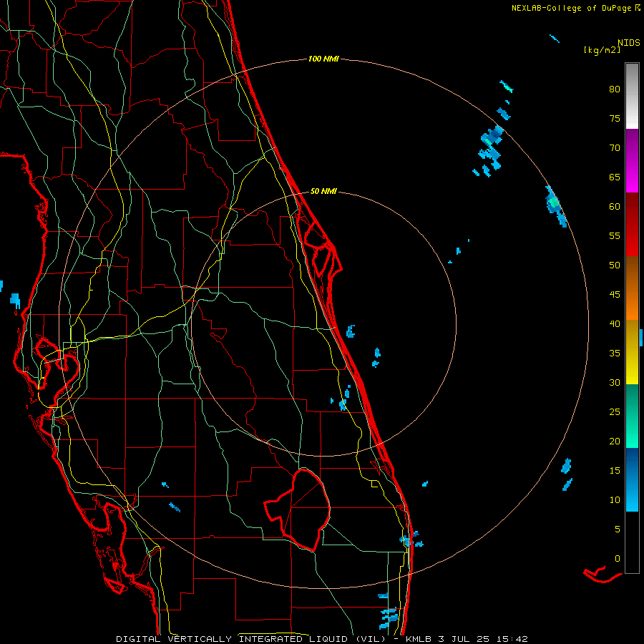Click the scale value "25"
This screenshot has height=644, width=644.
pos(615,411)
